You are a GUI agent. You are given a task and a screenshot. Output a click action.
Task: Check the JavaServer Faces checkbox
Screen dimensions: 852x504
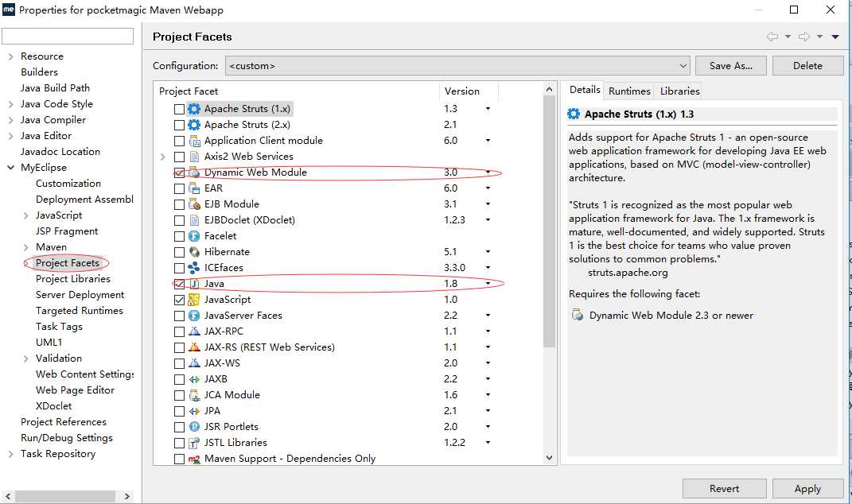coord(179,316)
